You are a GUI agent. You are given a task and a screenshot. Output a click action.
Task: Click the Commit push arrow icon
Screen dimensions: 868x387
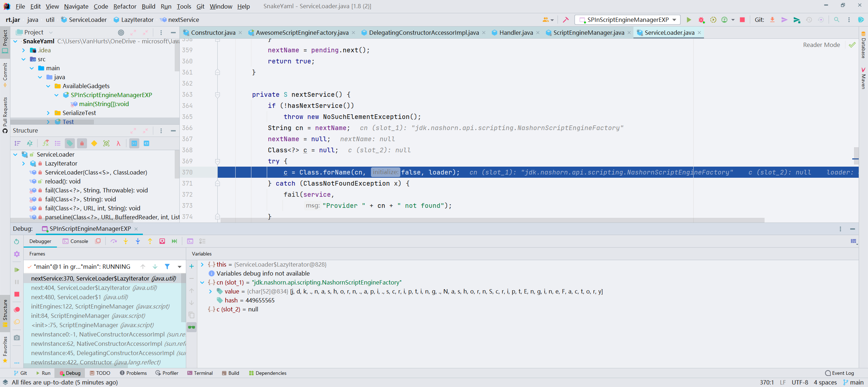pos(785,20)
